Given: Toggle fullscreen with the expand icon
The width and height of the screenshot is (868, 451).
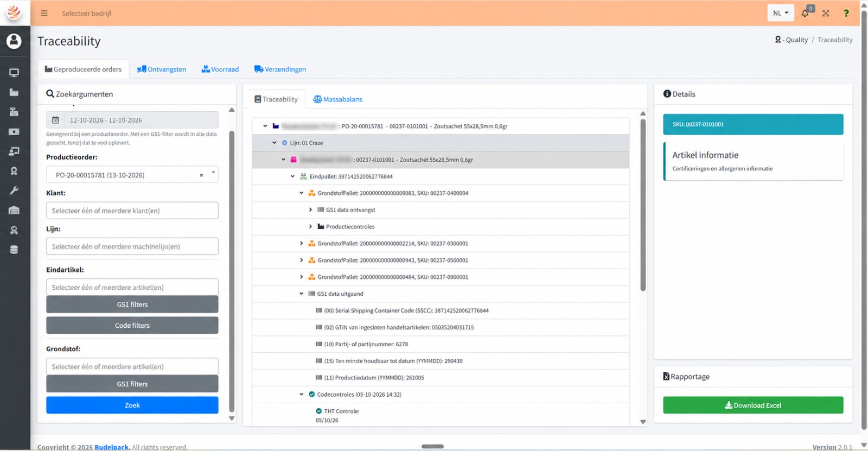Looking at the screenshot, I should click(x=826, y=13).
